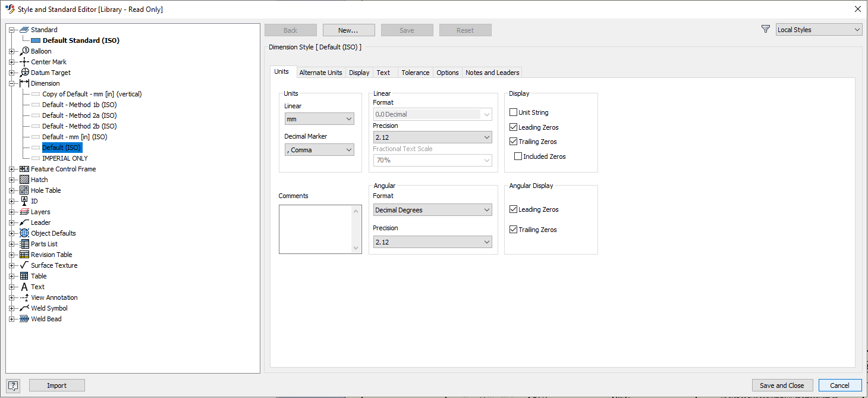
Task: Click the Center Mark style icon
Action: [x=24, y=61]
